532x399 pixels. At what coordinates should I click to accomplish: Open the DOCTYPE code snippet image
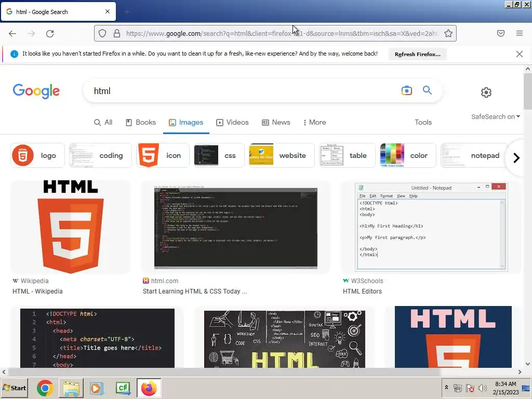[x=97, y=338]
